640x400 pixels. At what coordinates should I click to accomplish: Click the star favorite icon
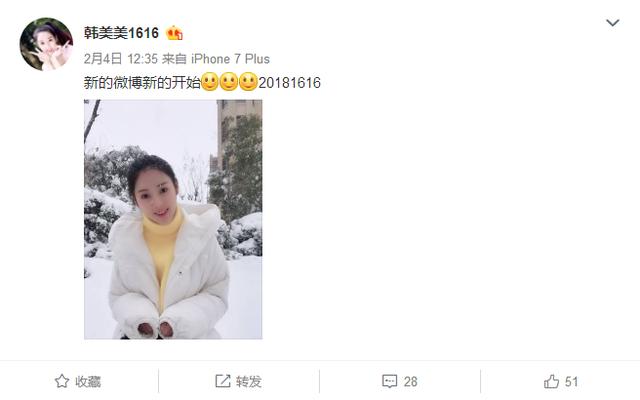point(62,381)
